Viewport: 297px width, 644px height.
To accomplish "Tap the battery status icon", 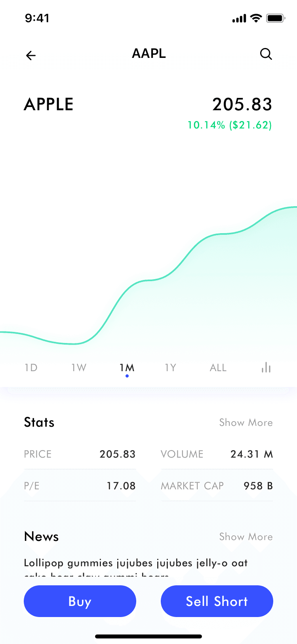I will point(276,18).
